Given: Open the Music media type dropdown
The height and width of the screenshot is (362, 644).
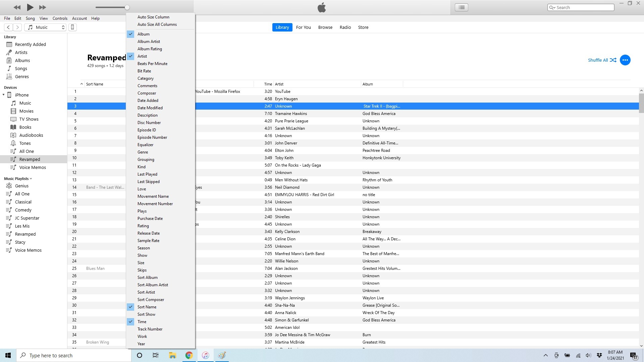Looking at the screenshot, I should coord(45,27).
